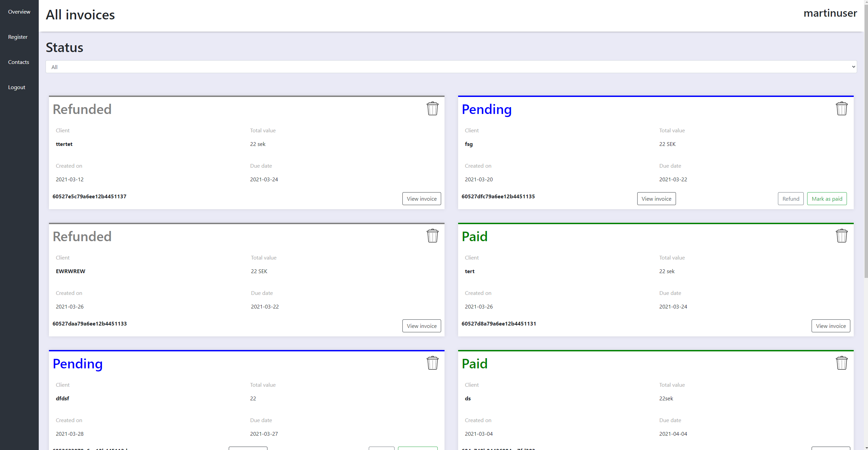Click trash icon on ds Paid invoice
Viewport: 868px width, 450px height.
click(841, 363)
